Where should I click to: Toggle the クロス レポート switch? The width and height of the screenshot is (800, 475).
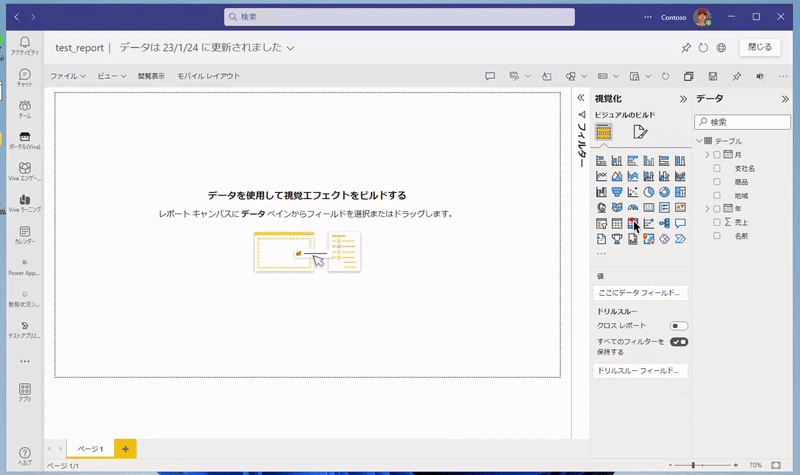(679, 326)
